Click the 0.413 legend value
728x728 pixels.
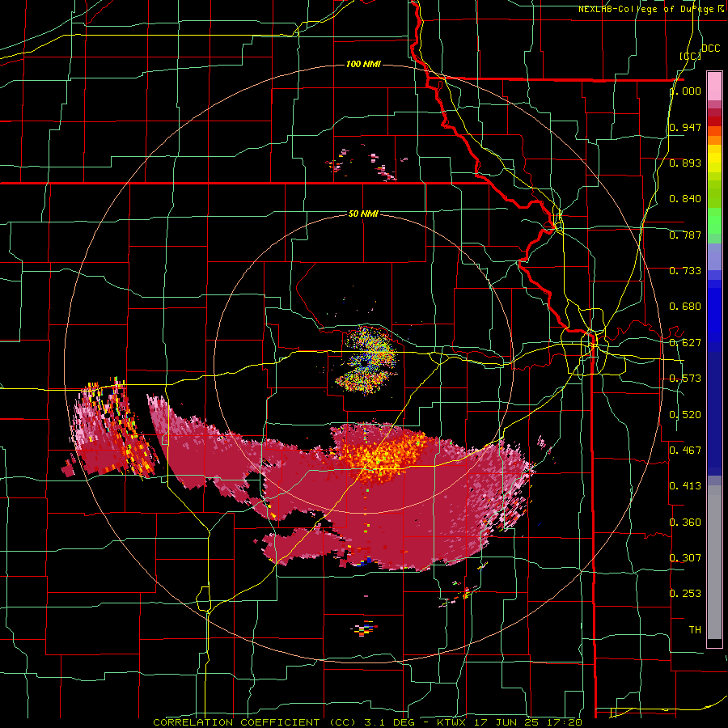tap(685, 486)
